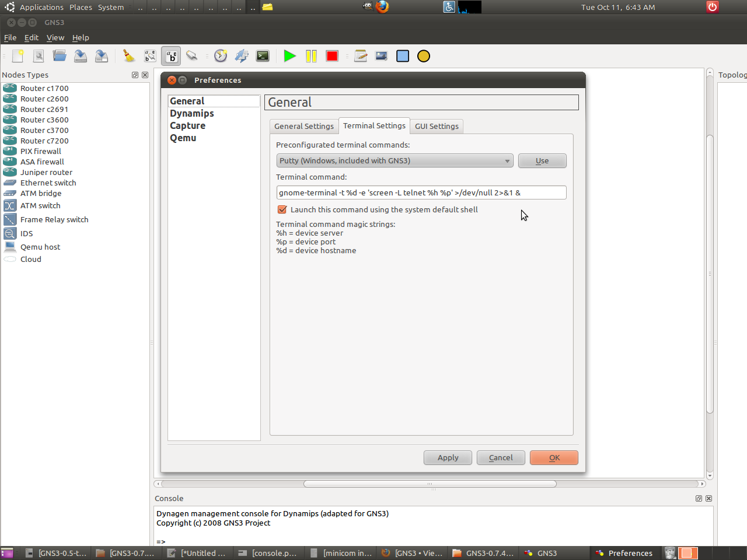Click in the Terminal command field
Image resolution: width=747 pixels, height=560 pixels.
[421, 192]
